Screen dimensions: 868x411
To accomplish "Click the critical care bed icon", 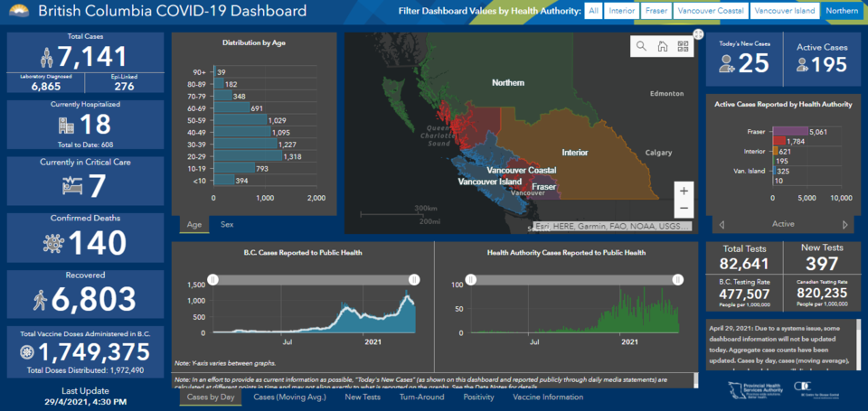I will (72, 186).
